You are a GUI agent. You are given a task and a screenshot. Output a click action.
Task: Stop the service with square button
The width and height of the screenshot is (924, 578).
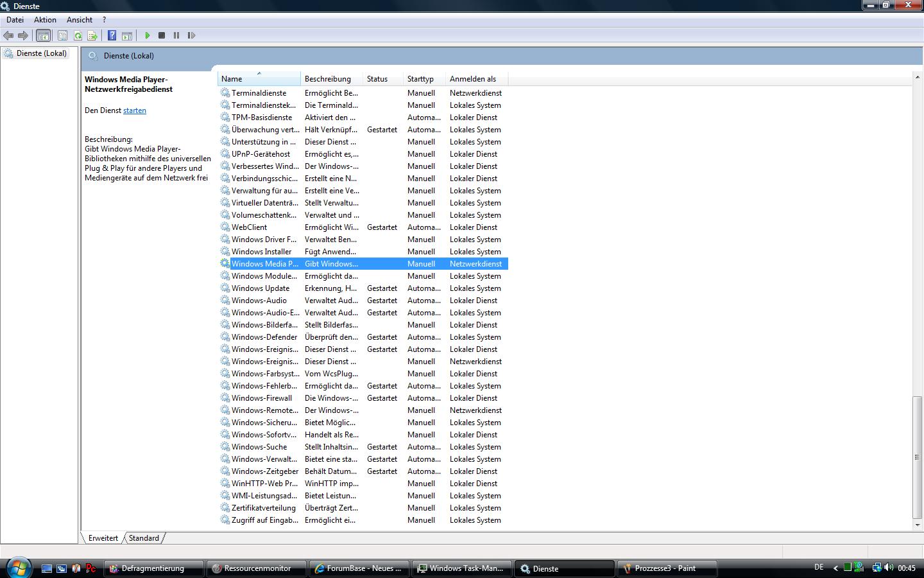[x=162, y=35]
